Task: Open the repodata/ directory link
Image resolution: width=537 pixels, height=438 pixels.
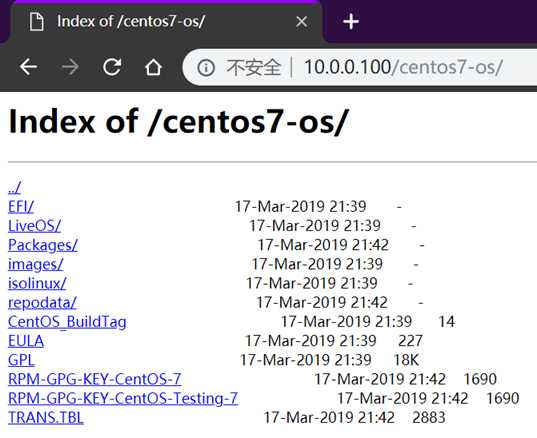Action: click(42, 302)
